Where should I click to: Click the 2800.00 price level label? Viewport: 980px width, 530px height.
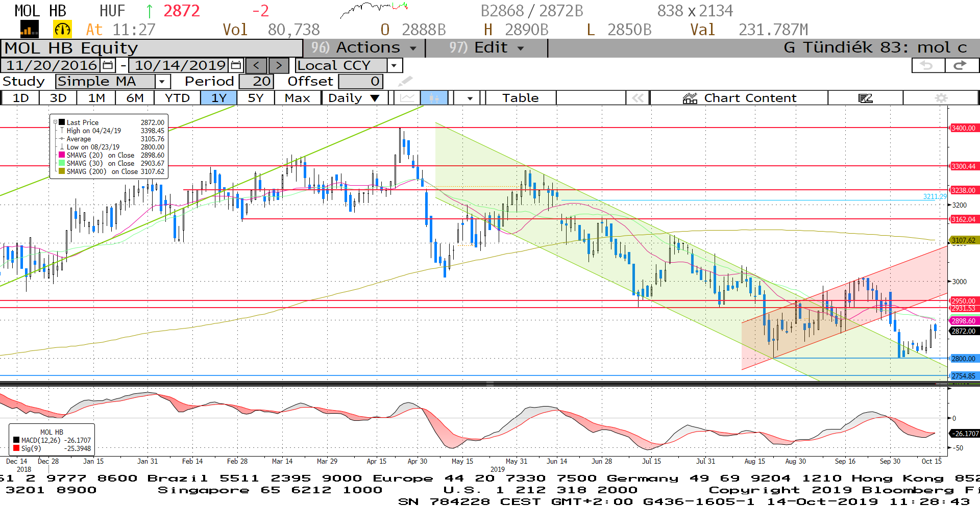click(x=964, y=359)
